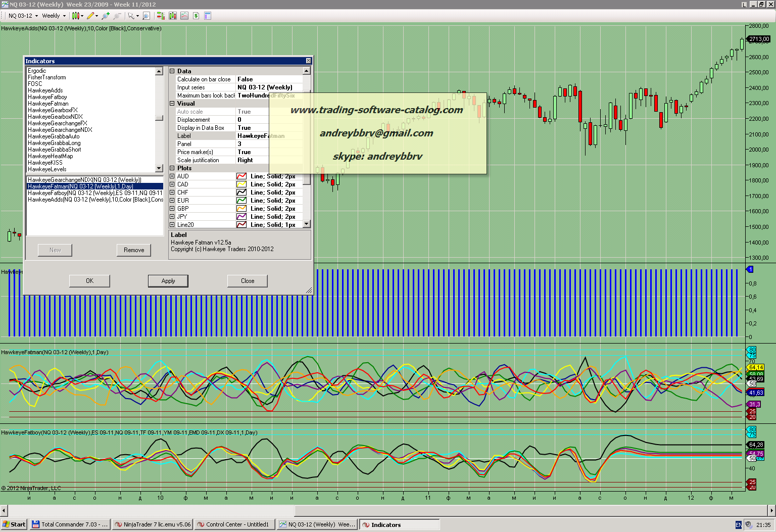This screenshot has height=532, width=776.
Task: Expand the JPY plot settings
Action: pyautogui.click(x=172, y=217)
